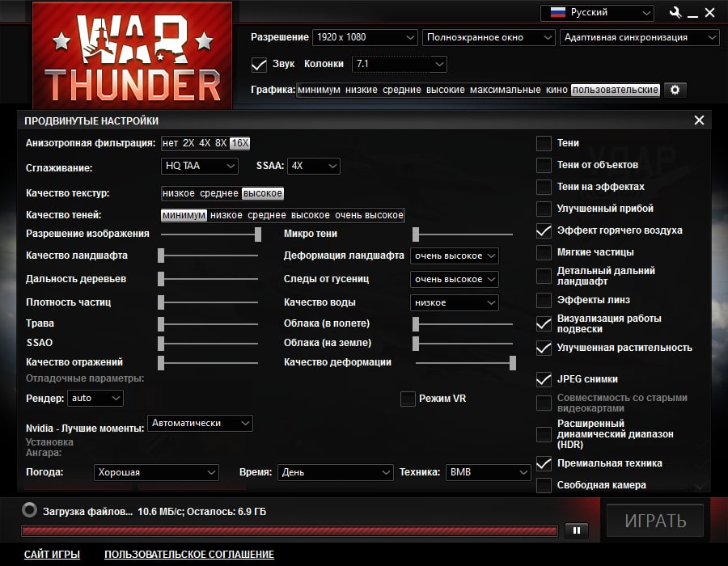Close the advanced settings panel
This screenshot has height=566, width=728.
[x=699, y=120]
